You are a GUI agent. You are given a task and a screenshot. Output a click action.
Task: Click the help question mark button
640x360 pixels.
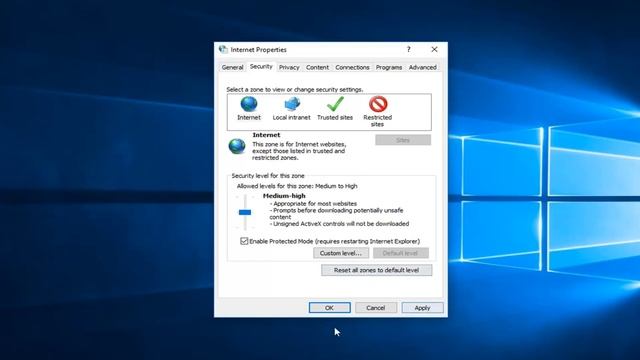(409, 49)
